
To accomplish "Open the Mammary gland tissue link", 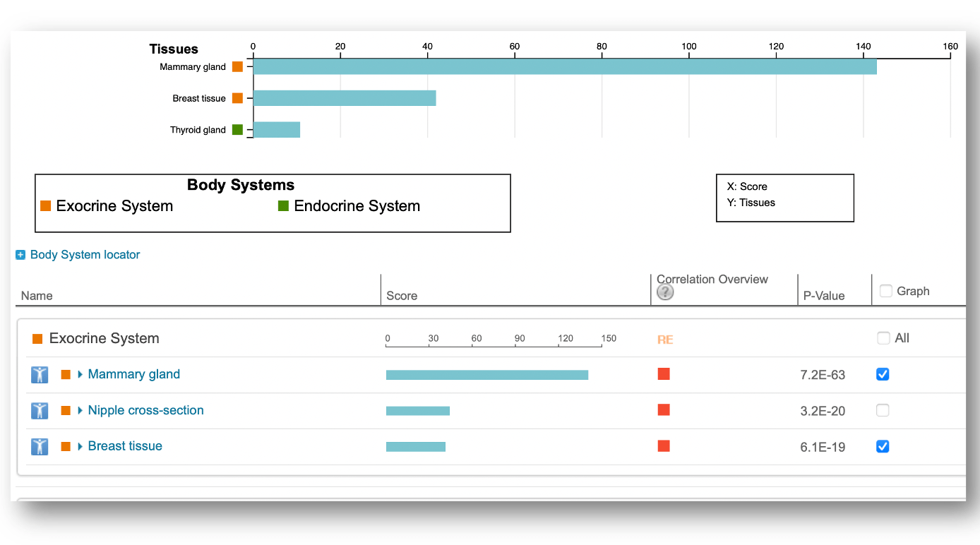I will pyautogui.click(x=133, y=375).
